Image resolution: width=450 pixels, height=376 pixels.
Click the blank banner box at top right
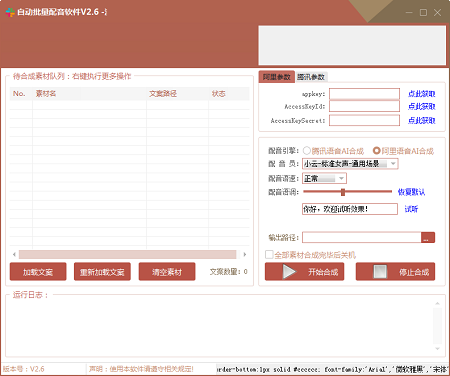click(352, 45)
